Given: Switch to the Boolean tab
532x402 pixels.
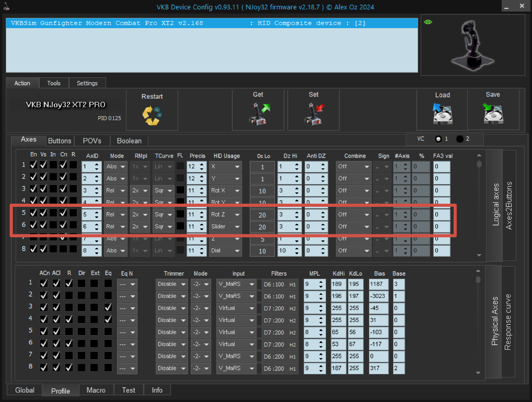Looking at the screenshot, I should tap(129, 141).
